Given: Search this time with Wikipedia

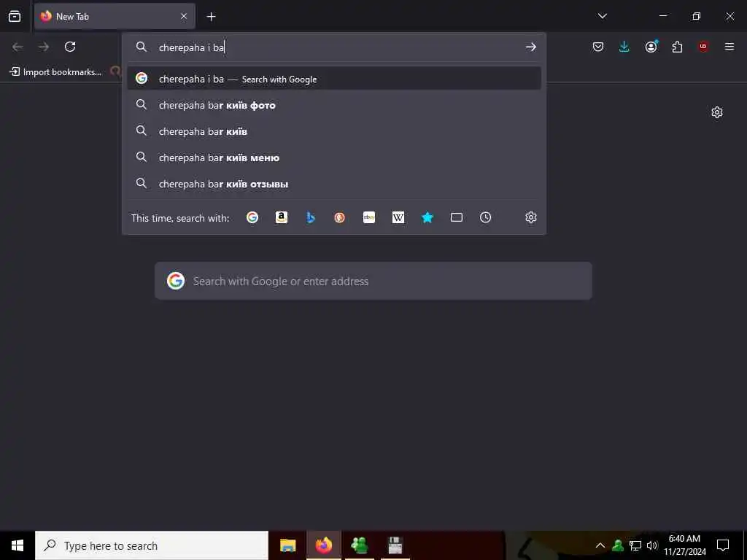Looking at the screenshot, I should coord(398,217).
